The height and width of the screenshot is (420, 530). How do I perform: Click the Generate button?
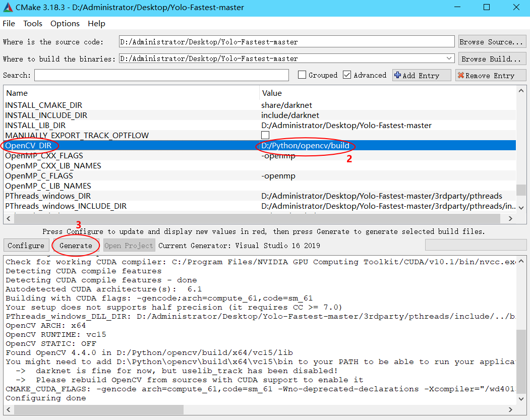click(76, 246)
